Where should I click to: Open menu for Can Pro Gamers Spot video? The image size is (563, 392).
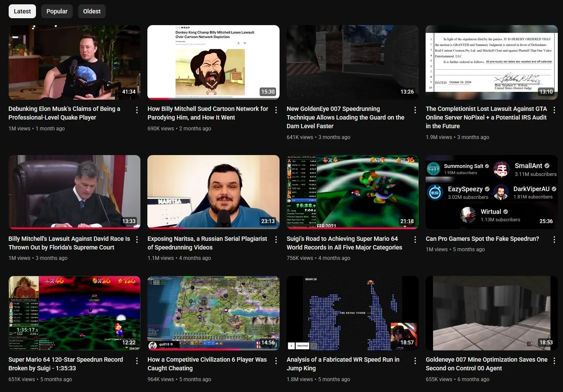554,240
